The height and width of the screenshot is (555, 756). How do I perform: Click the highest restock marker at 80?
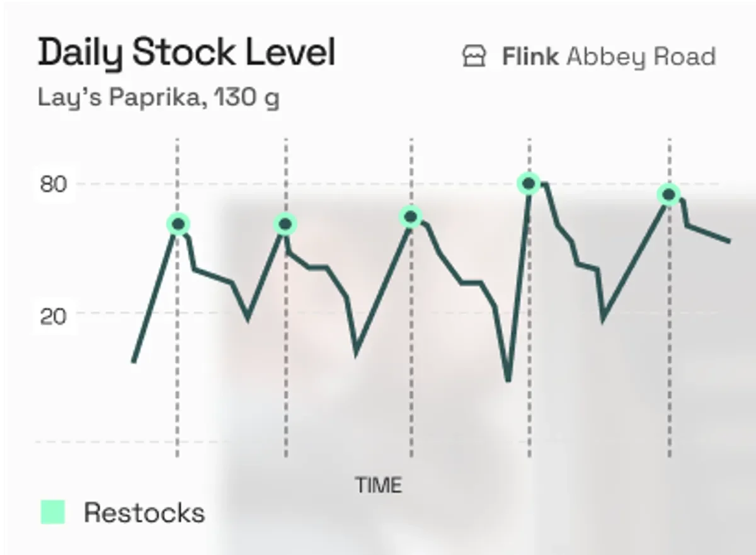529,184
